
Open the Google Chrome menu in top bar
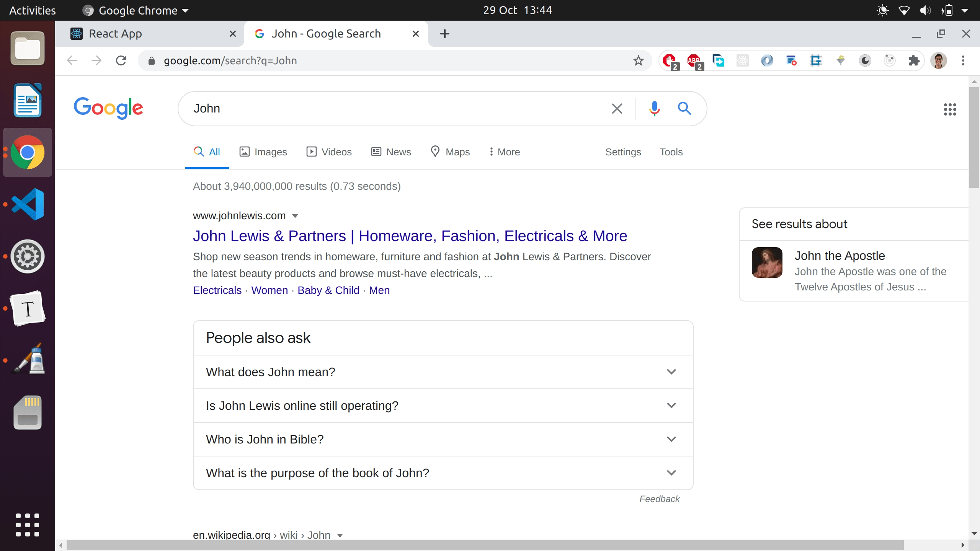coord(135,10)
